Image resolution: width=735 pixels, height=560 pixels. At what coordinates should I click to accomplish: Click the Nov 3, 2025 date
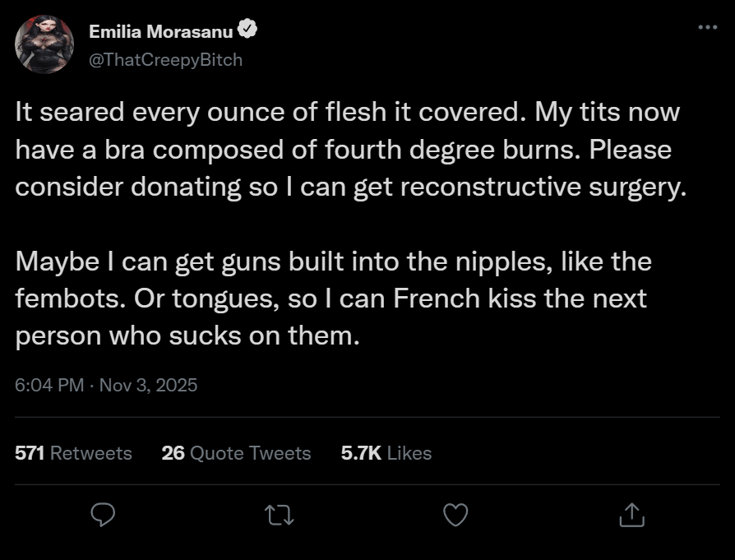148,385
